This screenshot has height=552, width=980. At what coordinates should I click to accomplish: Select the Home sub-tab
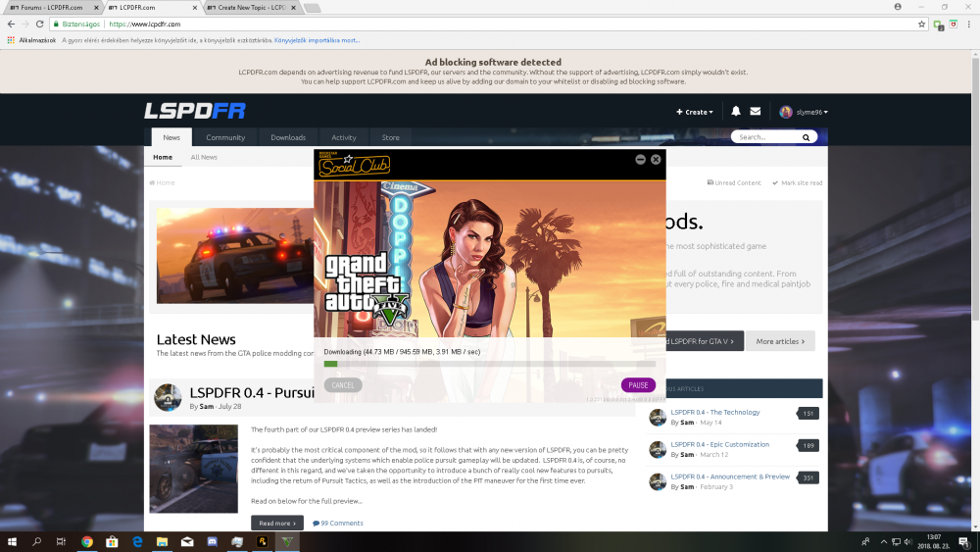point(163,157)
